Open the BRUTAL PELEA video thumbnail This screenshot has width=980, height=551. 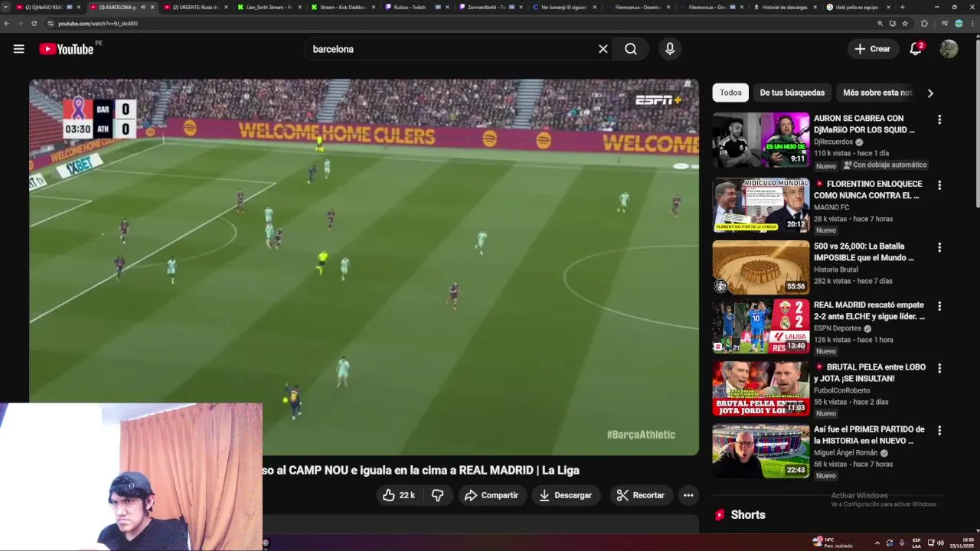pos(761,389)
